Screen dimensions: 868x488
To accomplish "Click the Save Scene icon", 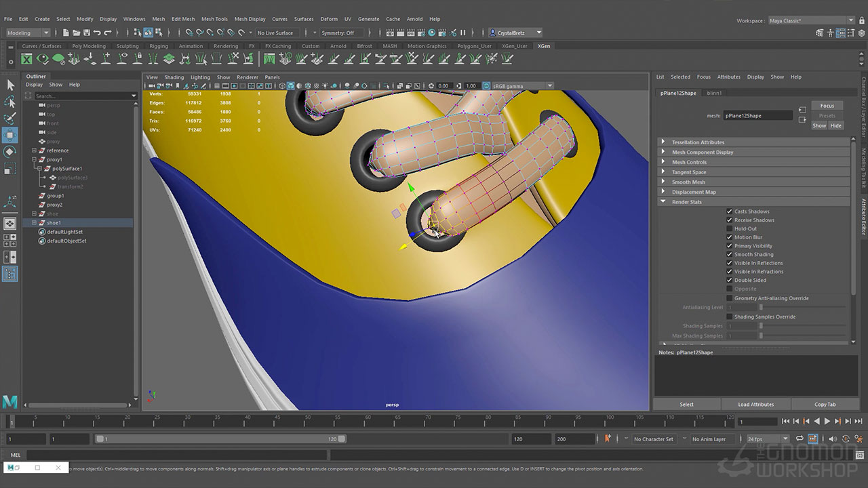I will pos(86,33).
